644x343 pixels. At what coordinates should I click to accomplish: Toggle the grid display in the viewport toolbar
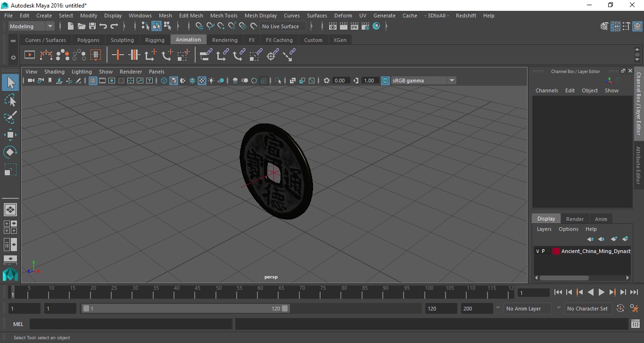click(93, 81)
